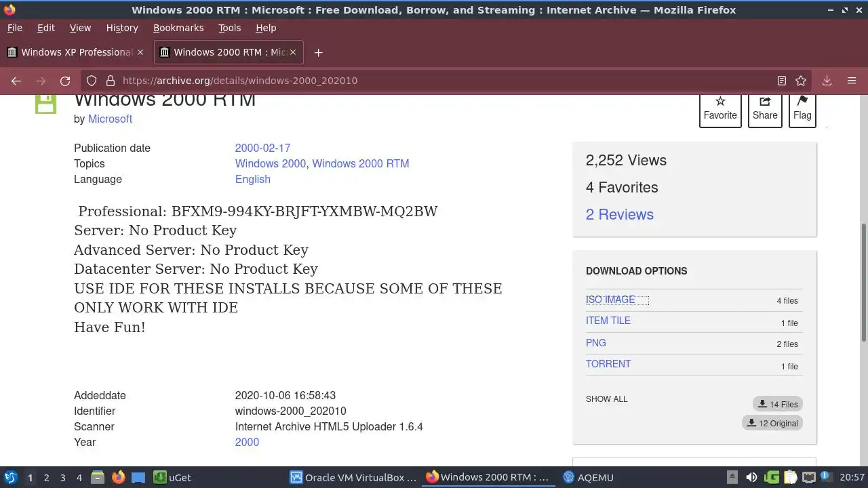The height and width of the screenshot is (488, 868).
Task: Launch Firefox from taskbar quicklaunch
Action: (x=118, y=478)
